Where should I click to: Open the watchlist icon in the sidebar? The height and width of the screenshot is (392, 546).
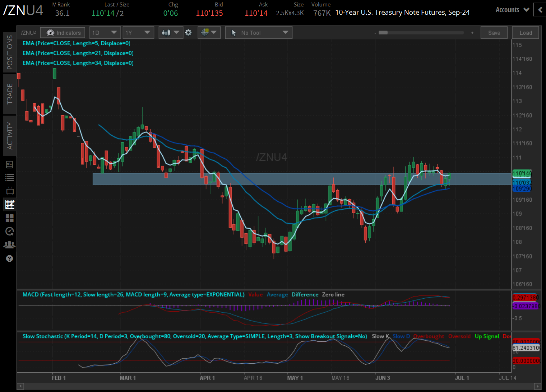pyautogui.click(x=10, y=177)
